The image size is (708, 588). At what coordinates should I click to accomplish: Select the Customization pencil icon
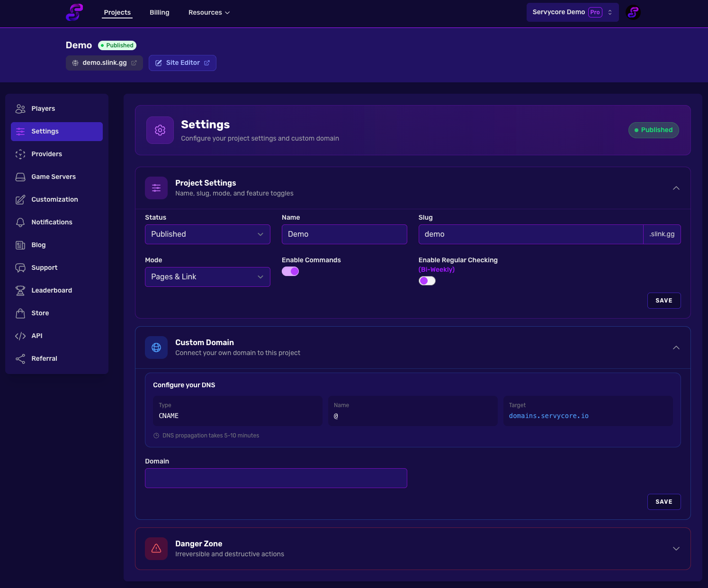tap(20, 199)
